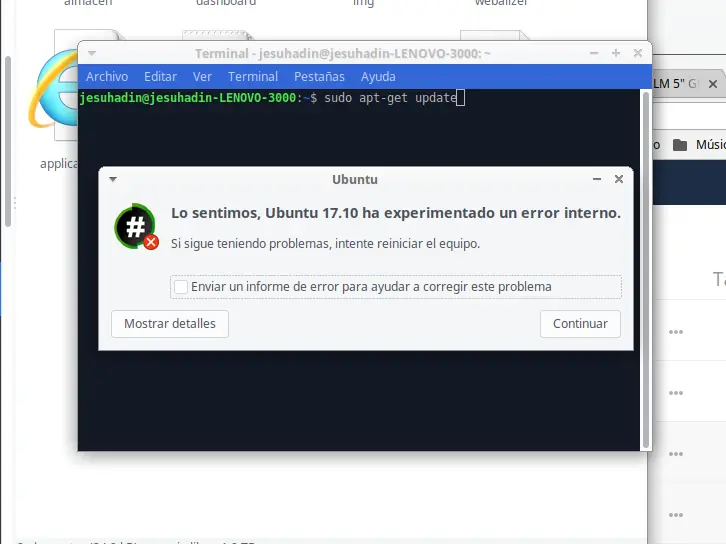Click the Continuar button

[580, 324]
